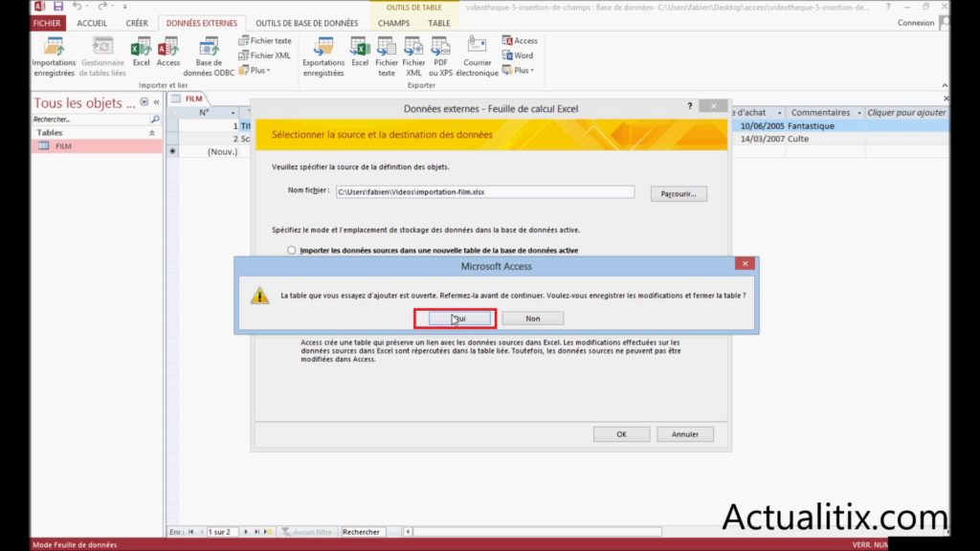Click OK in the import dialog
This screenshot has height=551, width=980.
click(621, 434)
